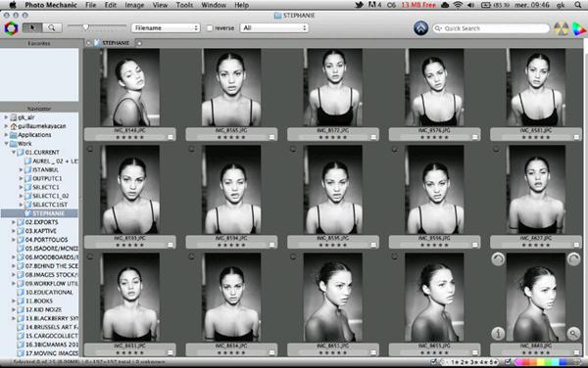The width and height of the screenshot is (588, 368).
Task: Select the arrow pointer tool
Action: tap(32, 27)
